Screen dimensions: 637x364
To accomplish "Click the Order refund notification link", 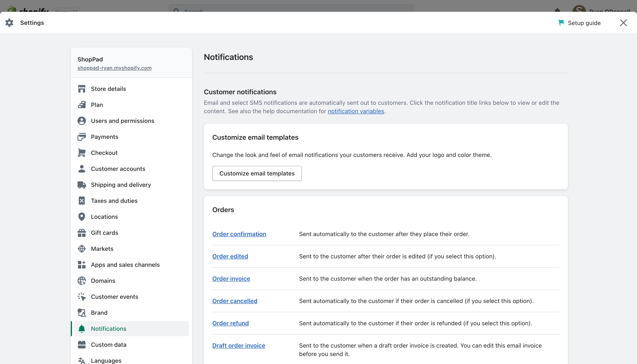I will click(231, 323).
